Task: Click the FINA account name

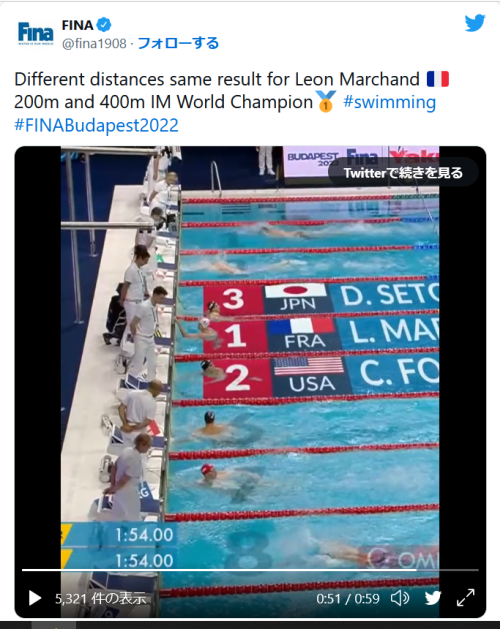Action: [x=77, y=25]
